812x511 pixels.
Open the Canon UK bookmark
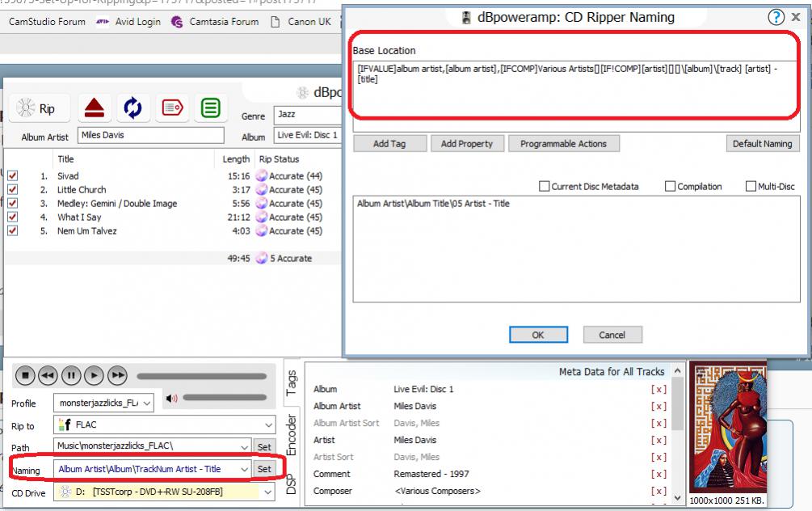[x=301, y=22]
